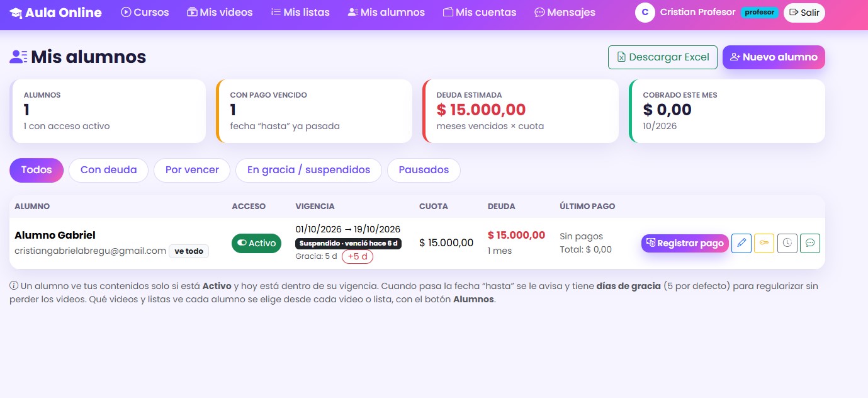Screen dimensions: 868x398
Task: Click the 'profesor' role badge
Action: tap(759, 13)
